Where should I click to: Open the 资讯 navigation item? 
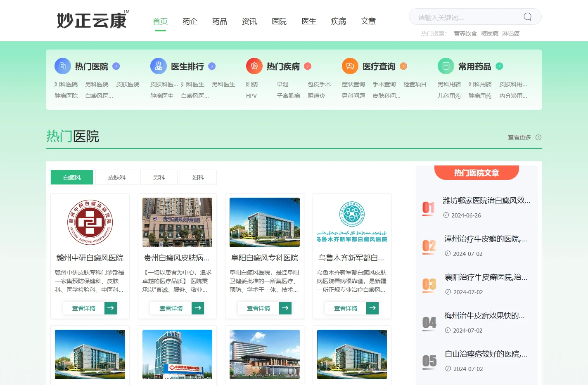point(249,21)
